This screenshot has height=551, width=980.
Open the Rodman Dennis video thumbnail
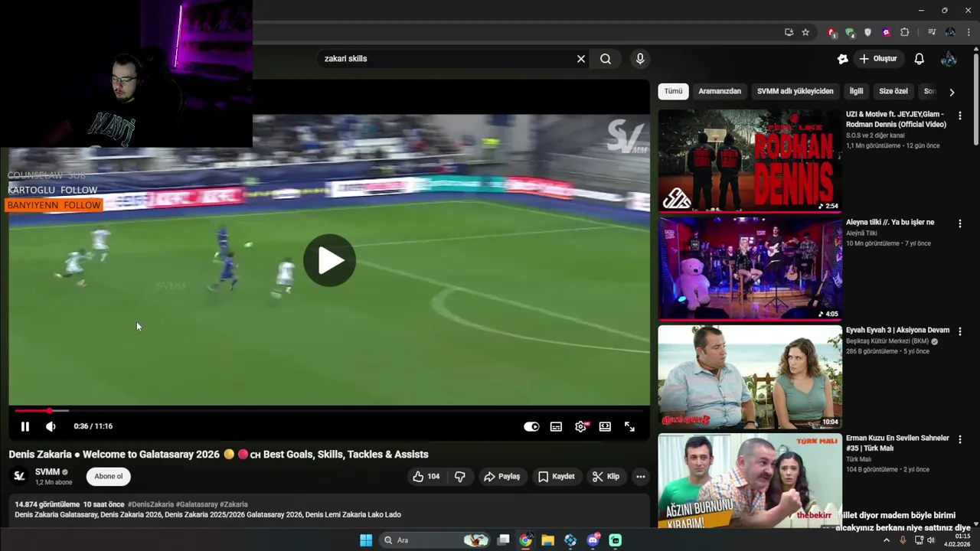pyautogui.click(x=750, y=161)
